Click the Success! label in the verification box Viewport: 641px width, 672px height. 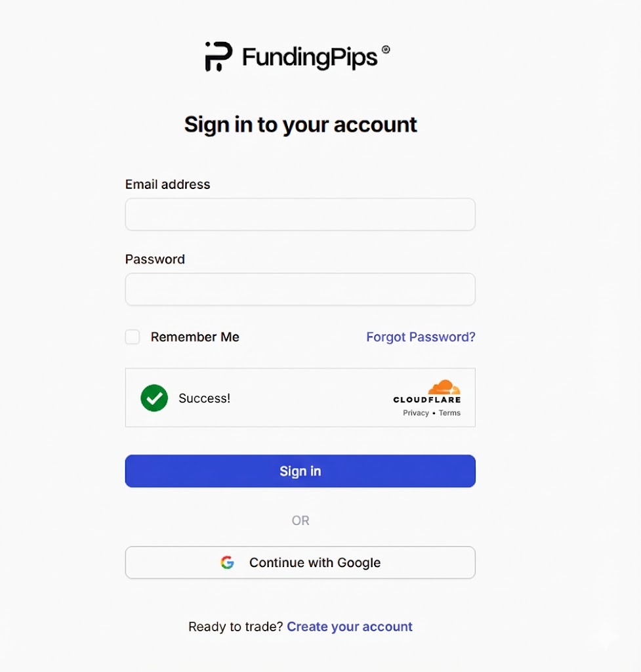coord(204,398)
